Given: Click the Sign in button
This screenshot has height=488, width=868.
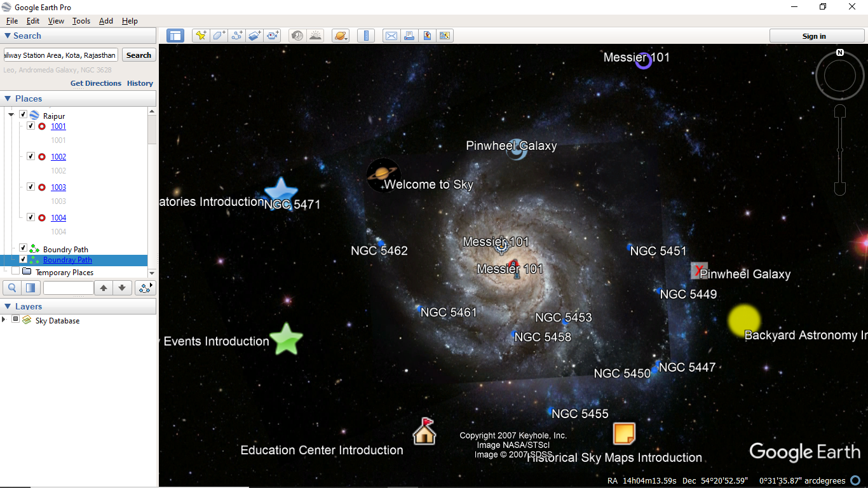Looking at the screenshot, I should point(813,36).
